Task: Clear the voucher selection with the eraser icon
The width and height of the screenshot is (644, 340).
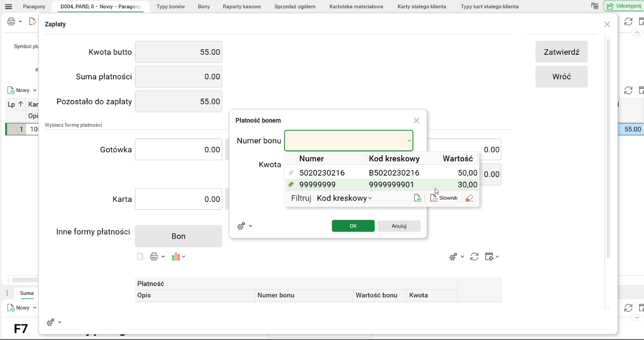Action: click(469, 198)
